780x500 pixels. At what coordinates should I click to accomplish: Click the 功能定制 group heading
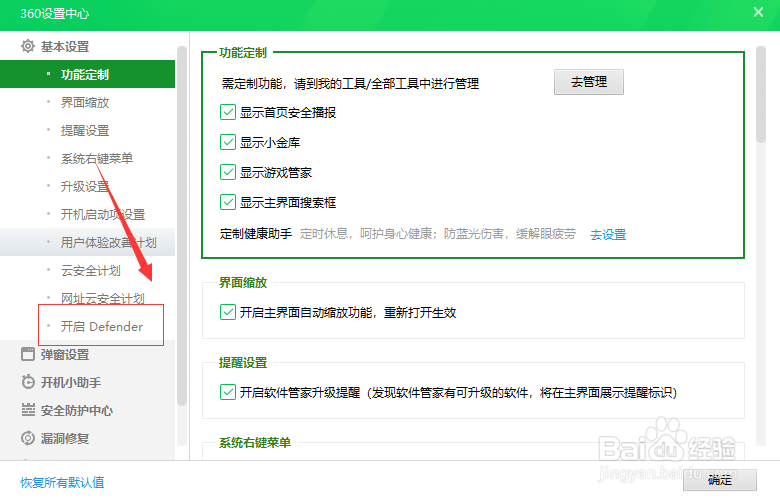pos(243,52)
